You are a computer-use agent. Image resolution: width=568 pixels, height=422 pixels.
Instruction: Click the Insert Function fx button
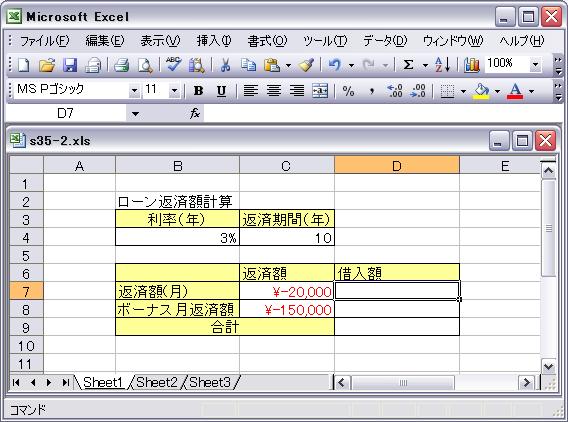(195, 113)
